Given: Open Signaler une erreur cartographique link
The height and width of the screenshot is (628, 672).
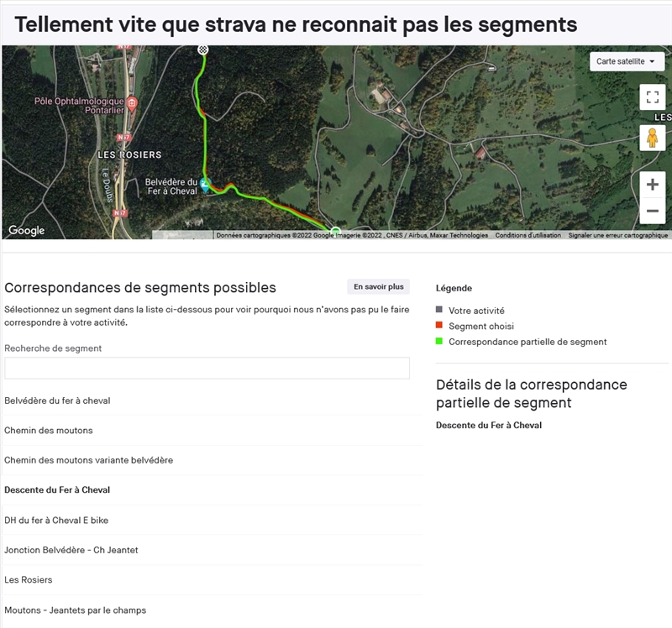Looking at the screenshot, I should point(618,235).
